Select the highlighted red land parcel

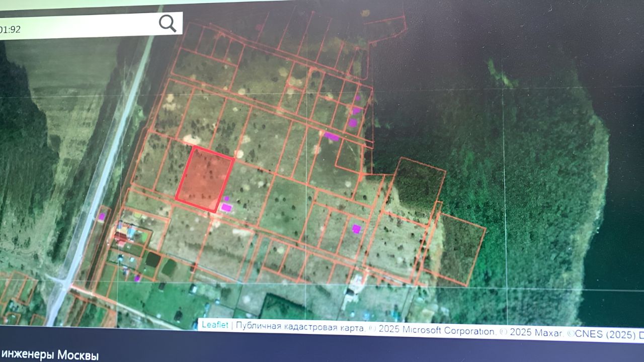[205, 179]
